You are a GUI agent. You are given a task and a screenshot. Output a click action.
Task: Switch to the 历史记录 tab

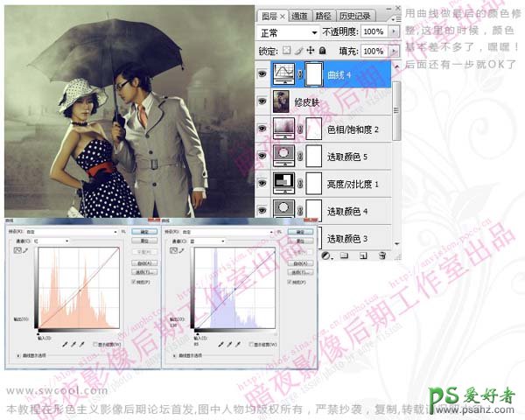[x=354, y=16]
